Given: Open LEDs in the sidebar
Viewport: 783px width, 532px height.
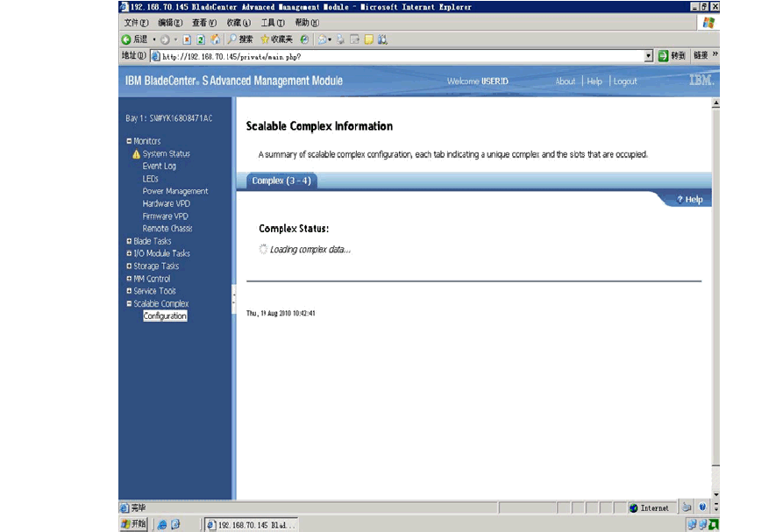Looking at the screenshot, I should click(150, 179).
